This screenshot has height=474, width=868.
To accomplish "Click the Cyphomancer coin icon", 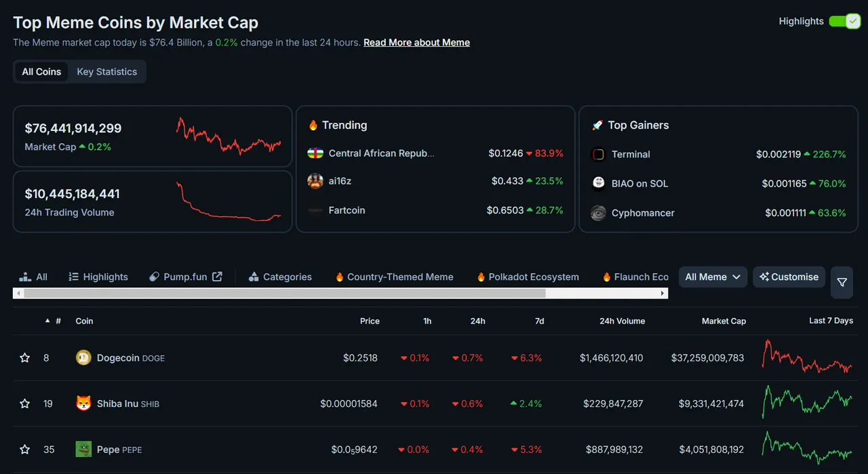I will point(598,213).
